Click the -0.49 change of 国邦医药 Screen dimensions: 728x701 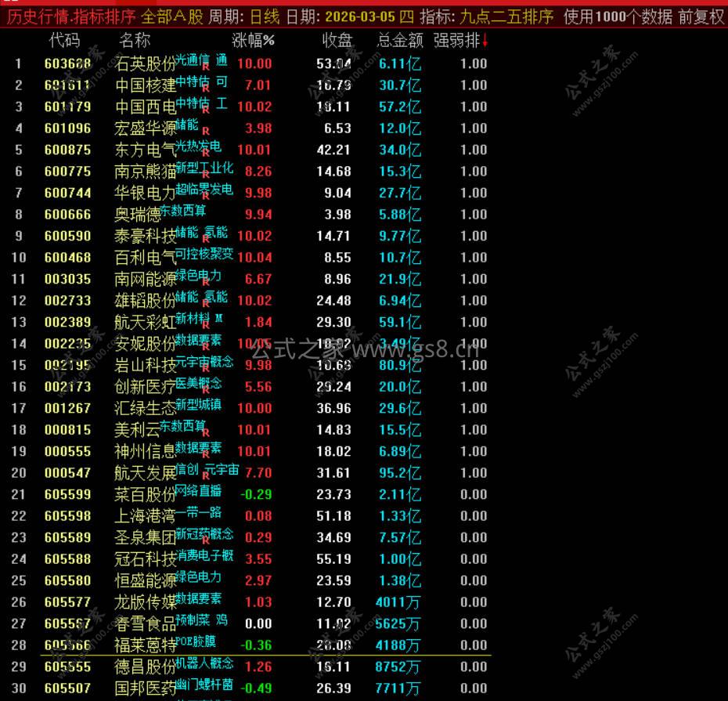click(x=256, y=688)
